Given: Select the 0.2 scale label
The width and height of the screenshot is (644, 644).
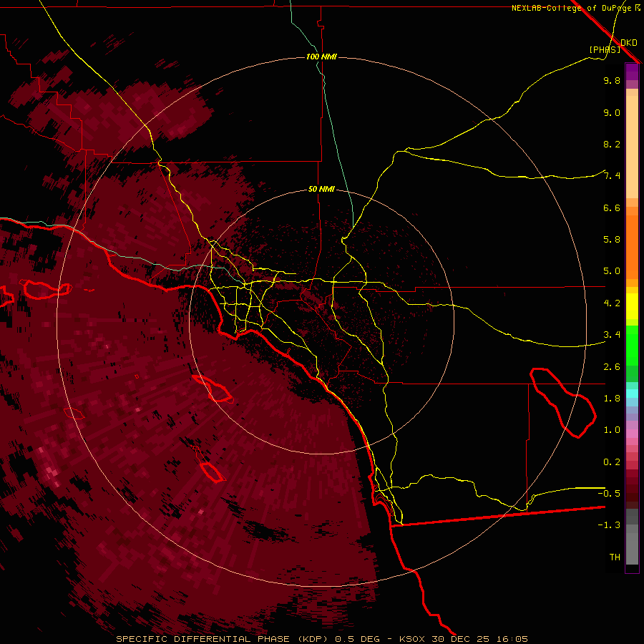Looking at the screenshot, I should point(612,462).
